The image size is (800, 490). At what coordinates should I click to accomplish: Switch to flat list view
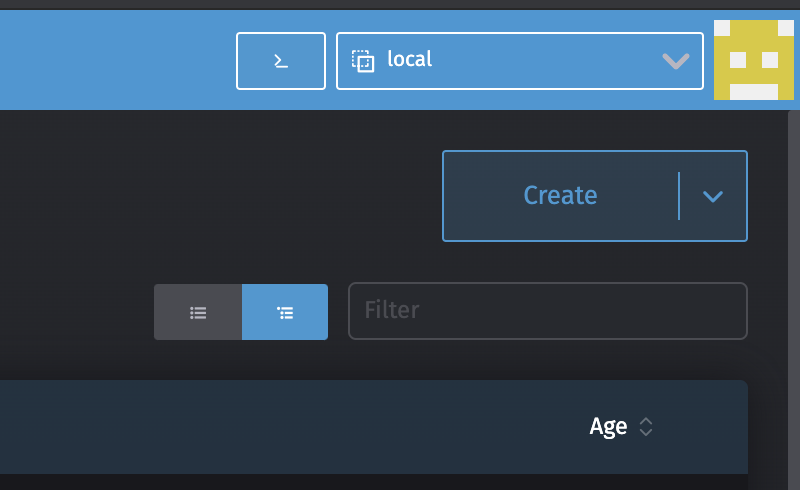point(198,312)
